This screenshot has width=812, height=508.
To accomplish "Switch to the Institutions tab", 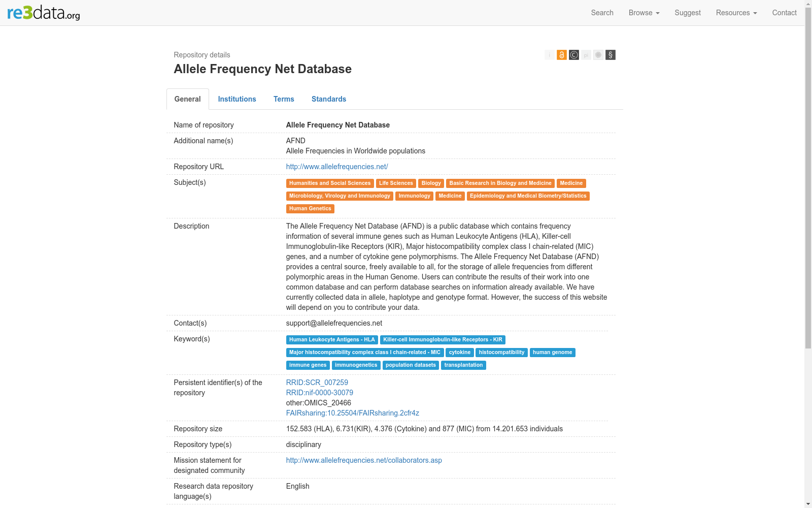I will [237, 99].
